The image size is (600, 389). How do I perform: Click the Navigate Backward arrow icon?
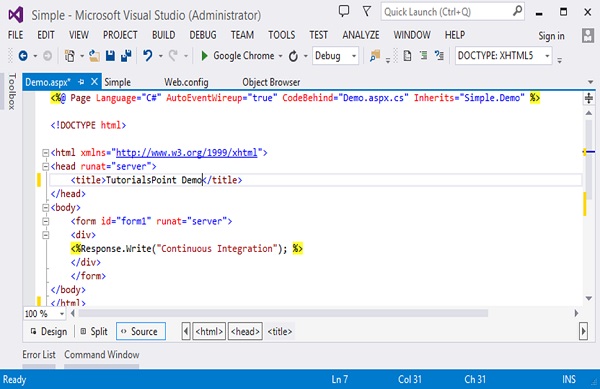(23, 56)
